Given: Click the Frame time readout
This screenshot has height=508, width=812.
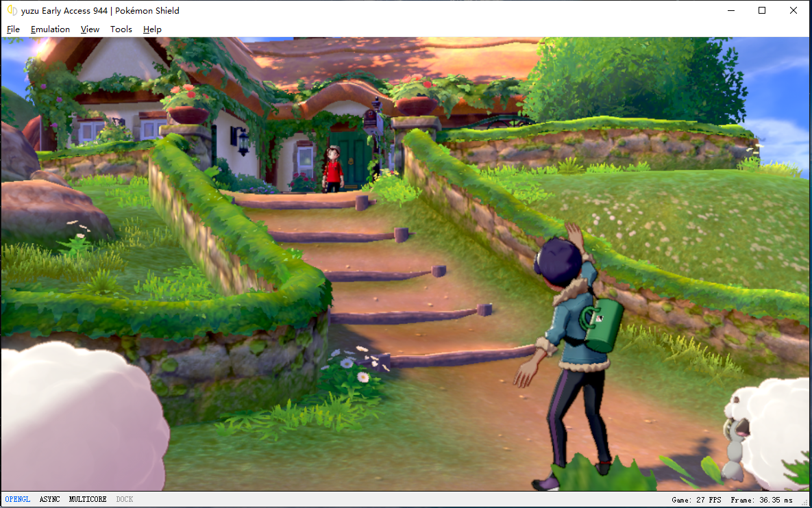Looking at the screenshot, I should (x=762, y=500).
